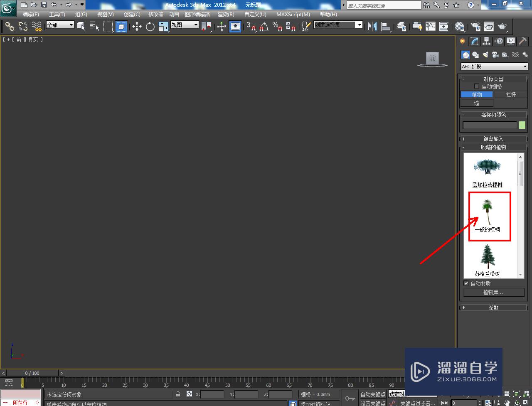
Task: Click Bind to Space Warp icon
Action: point(37,27)
